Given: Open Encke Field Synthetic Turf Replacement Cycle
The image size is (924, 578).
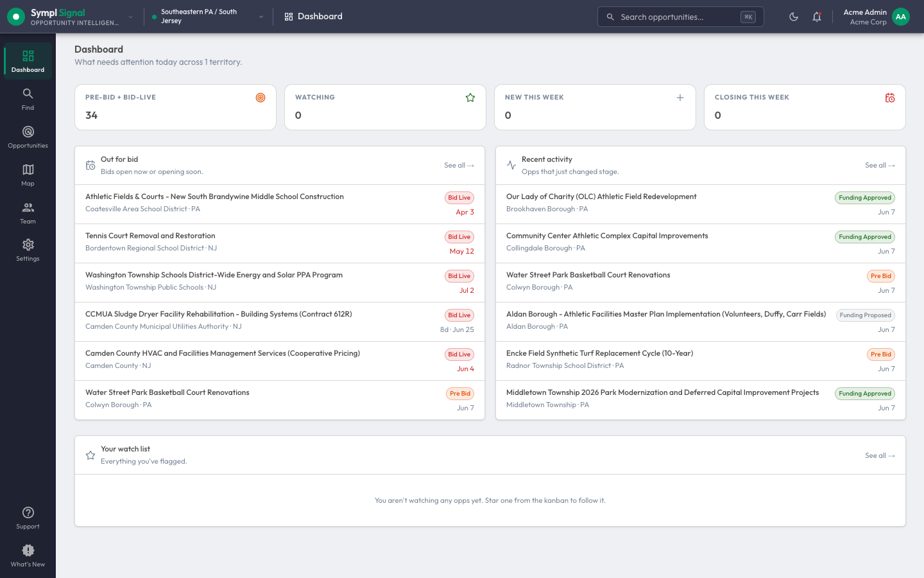Looking at the screenshot, I should pos(701,361).
